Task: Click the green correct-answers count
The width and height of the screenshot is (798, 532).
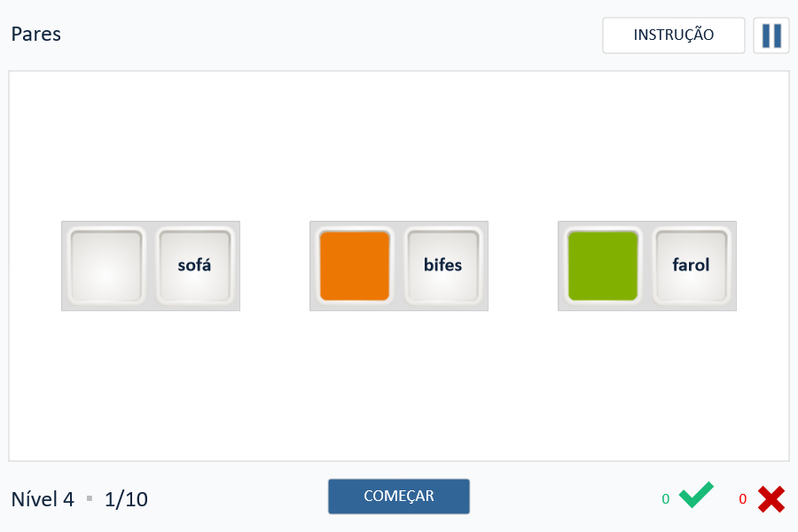Action: [x=665, y=499]
